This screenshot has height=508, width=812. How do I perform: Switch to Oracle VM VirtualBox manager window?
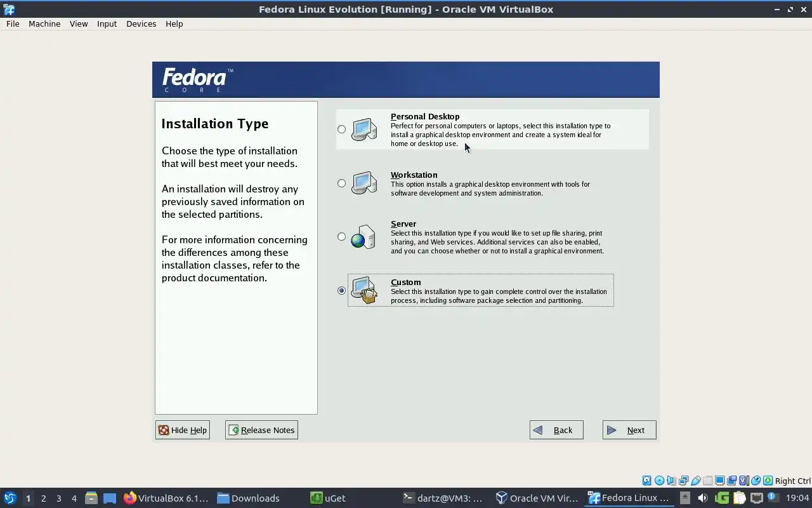[537, 498]
